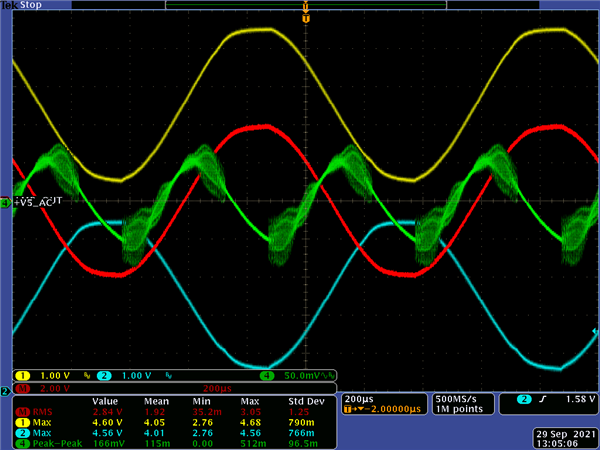Screen dimensions: 600x450
Task: Click channel 2 bandwidth limit icon
Action: (x=169, y=376)
